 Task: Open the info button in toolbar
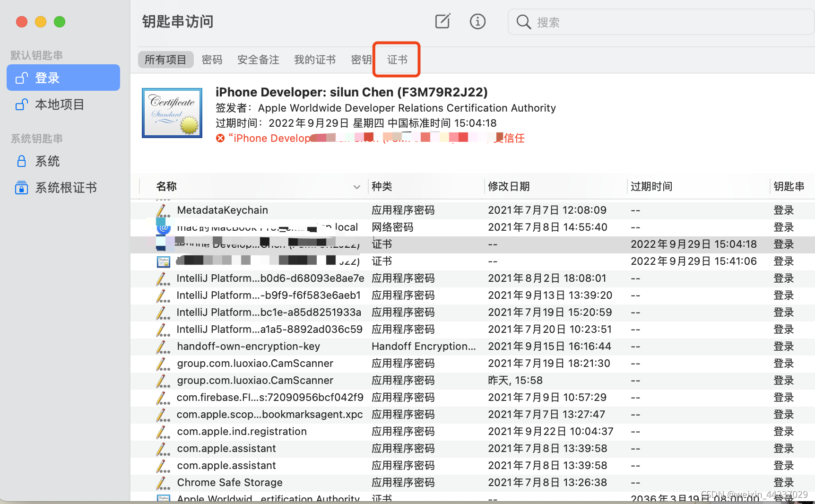[x=477, y=21]
